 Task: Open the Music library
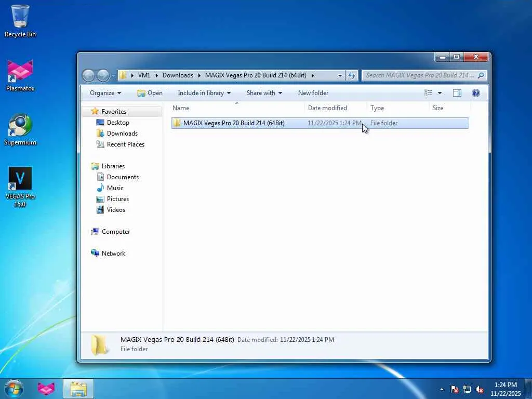115,188
